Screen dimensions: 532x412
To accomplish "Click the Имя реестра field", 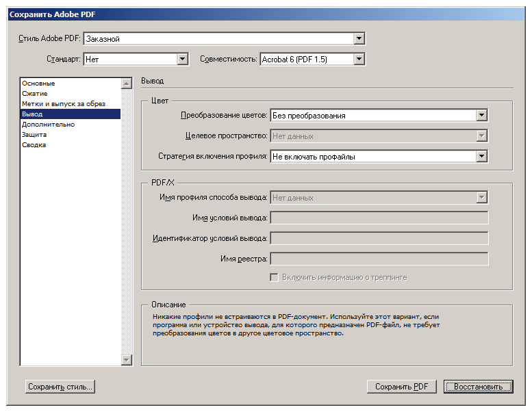I will pos(379,259).
